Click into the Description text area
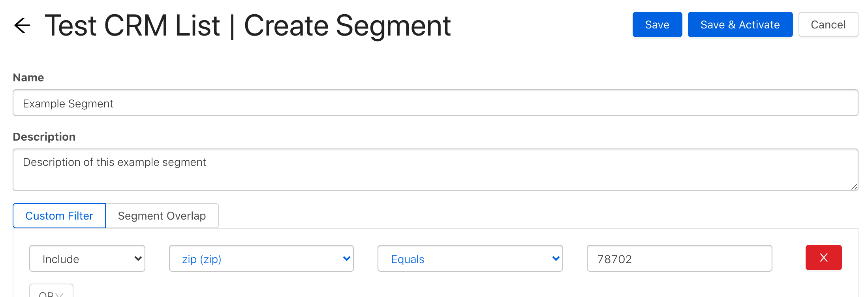Image resolution: width=868 pixels, height=297 pixels. click(435, 170)
